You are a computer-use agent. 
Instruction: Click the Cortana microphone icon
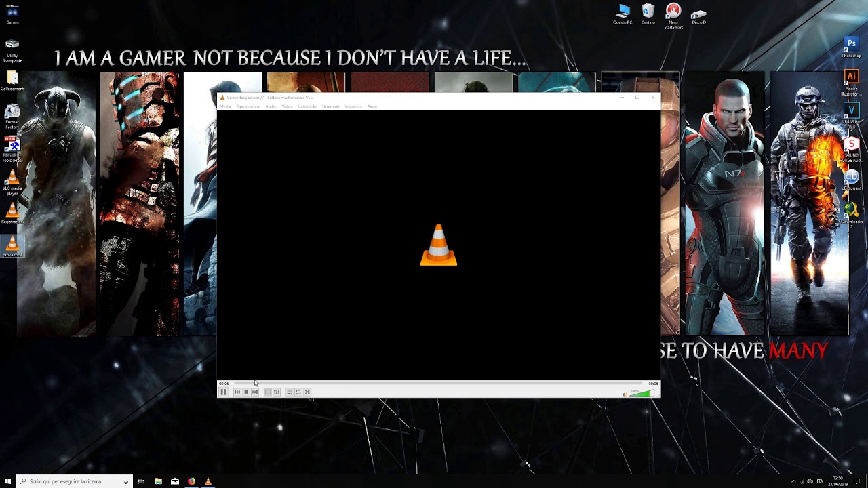pos(125,481)
